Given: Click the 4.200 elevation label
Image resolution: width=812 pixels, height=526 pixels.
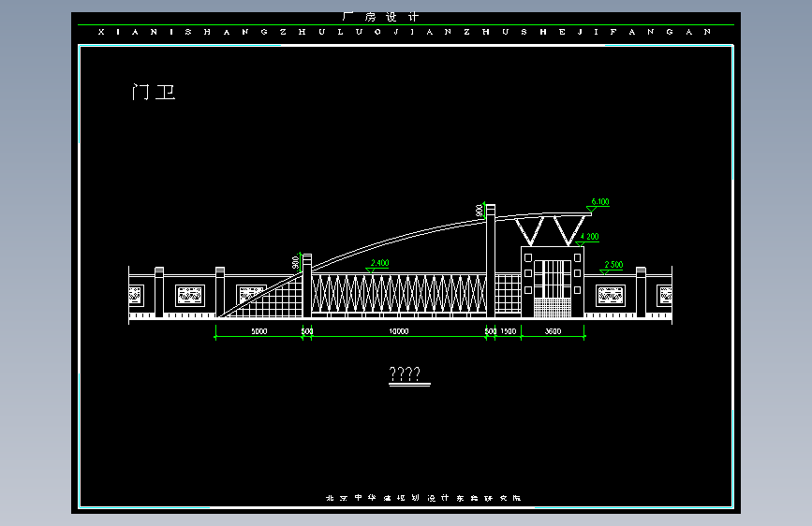Looking at the screenshot, I should [x=589, y=237].
